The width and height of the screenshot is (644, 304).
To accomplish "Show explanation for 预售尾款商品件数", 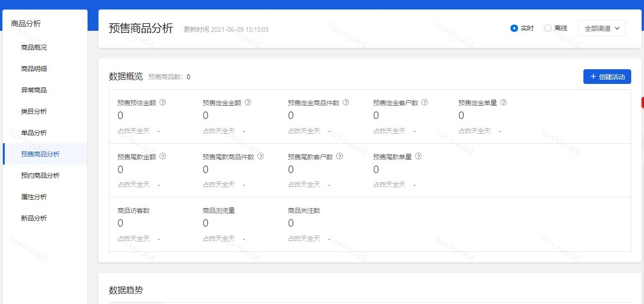I will (261, 156).
